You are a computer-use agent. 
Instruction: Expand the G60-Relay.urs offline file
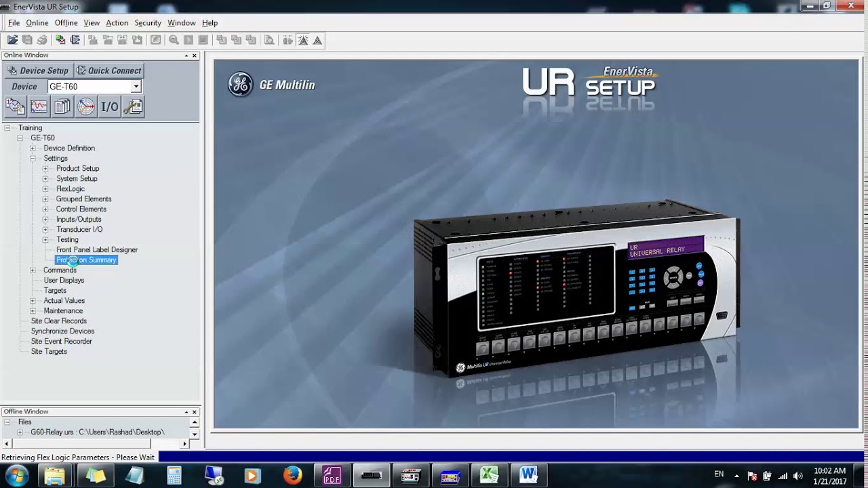20,432
